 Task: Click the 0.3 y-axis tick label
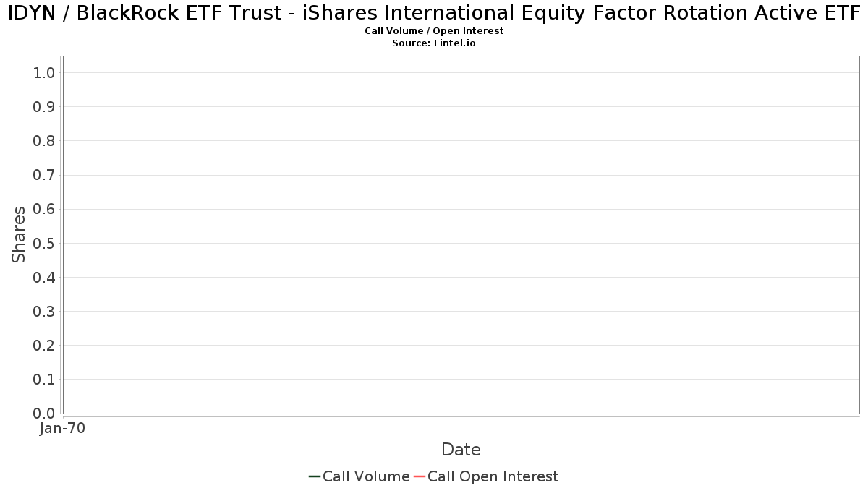coord(44,312)
